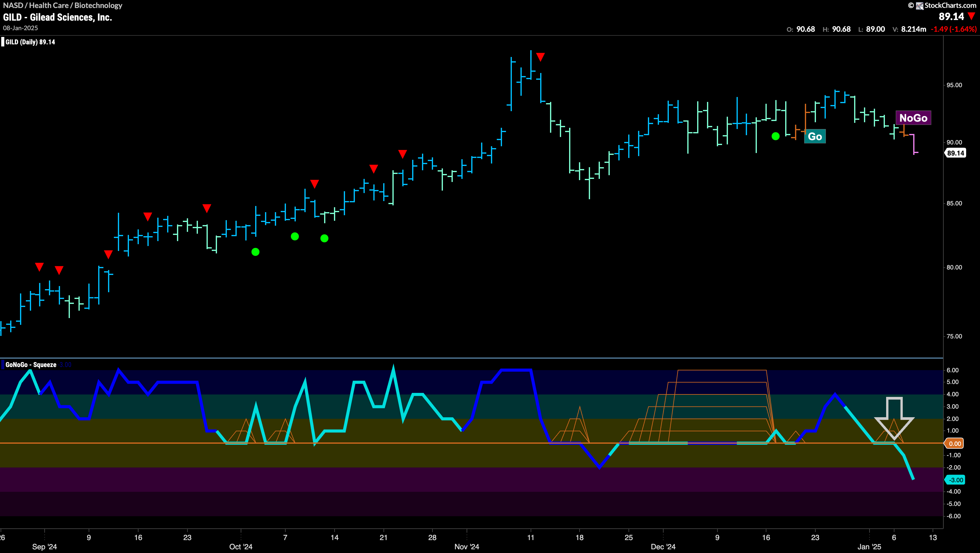Click the Sep '24 label on the time axis

(45, 547)
